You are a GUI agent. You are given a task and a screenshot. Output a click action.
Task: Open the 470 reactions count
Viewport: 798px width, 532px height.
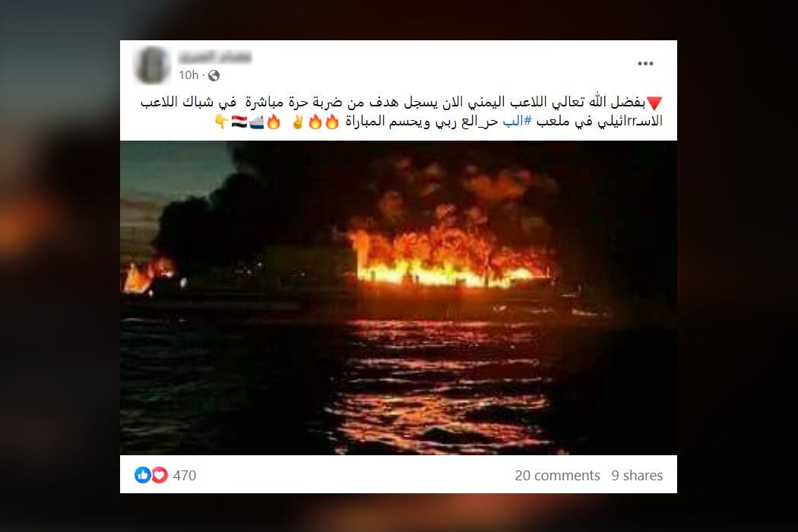tap(184, 476)
